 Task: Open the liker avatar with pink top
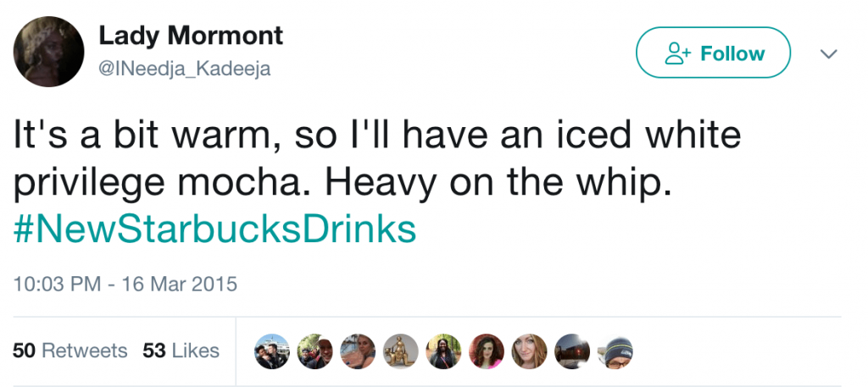point(487,351)
